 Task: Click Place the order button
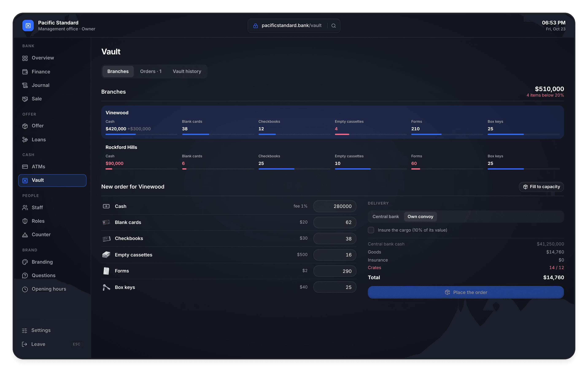pyautogui.click(x=465, y=292)
